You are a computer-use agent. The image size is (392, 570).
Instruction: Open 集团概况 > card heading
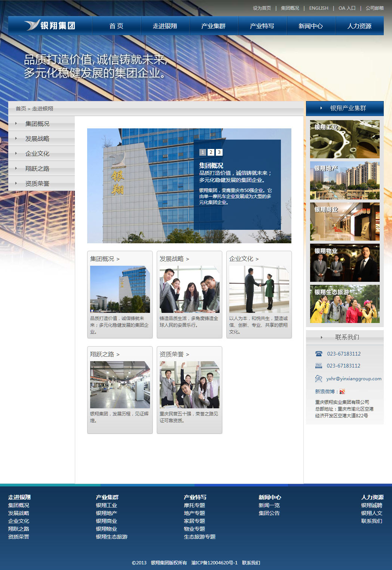coord(105,259)
